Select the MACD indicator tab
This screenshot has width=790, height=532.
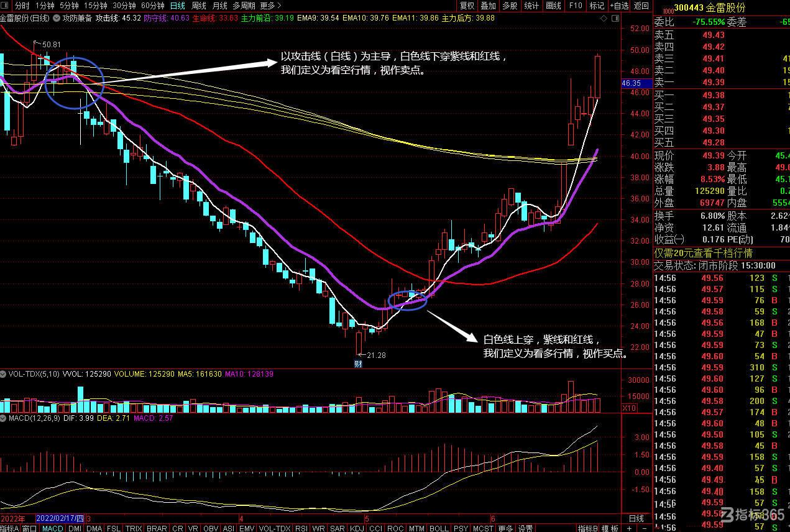pos(53,528)
